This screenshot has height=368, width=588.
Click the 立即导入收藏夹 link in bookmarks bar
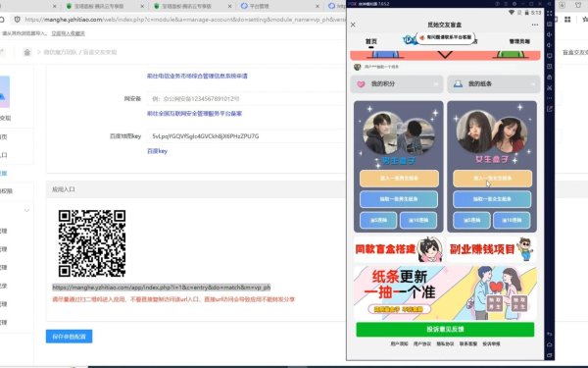68,33
